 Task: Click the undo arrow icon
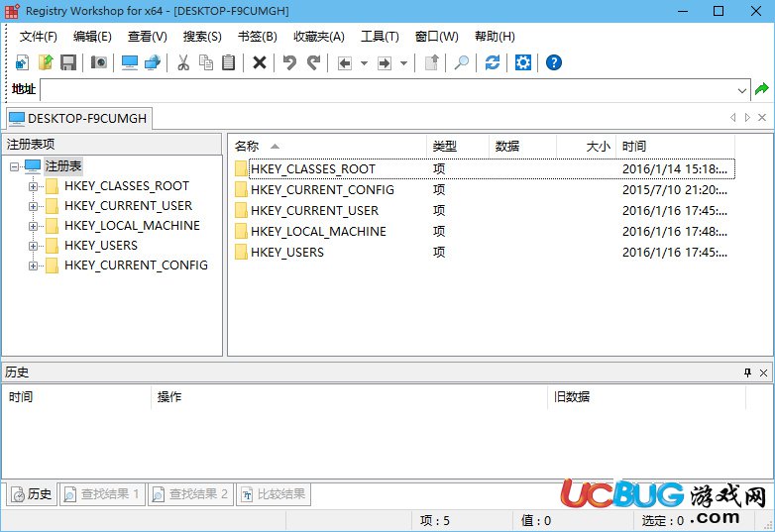289,62
